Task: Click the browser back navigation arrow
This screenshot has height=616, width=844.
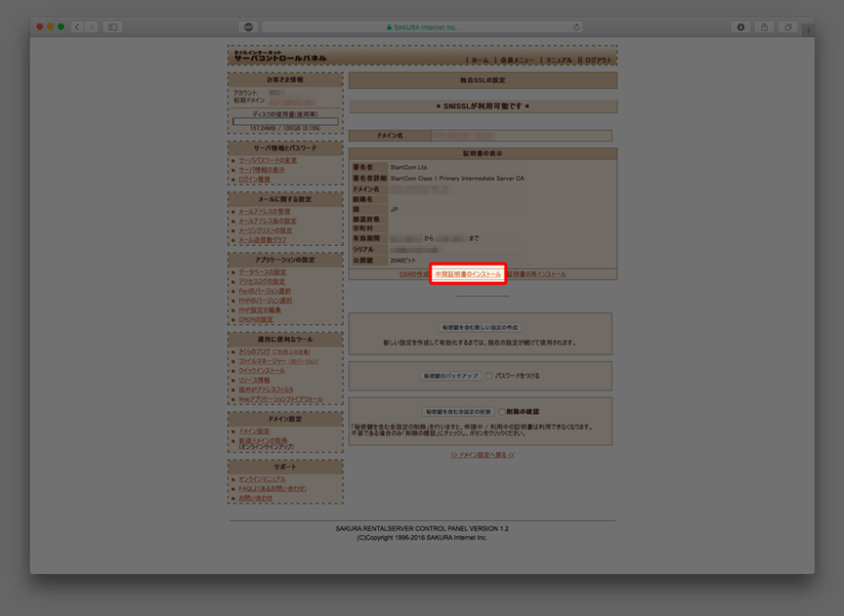Action: click(75, 27)
